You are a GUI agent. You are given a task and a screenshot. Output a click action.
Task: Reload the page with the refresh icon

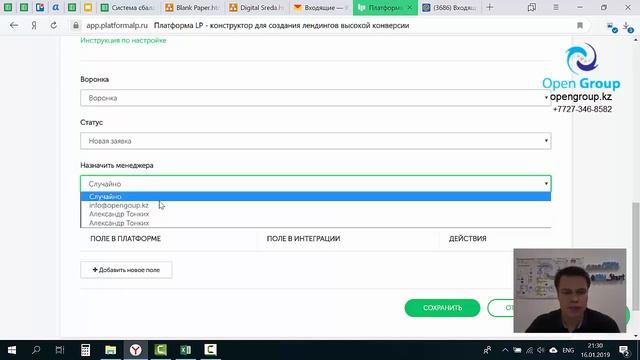click(53, 25)
